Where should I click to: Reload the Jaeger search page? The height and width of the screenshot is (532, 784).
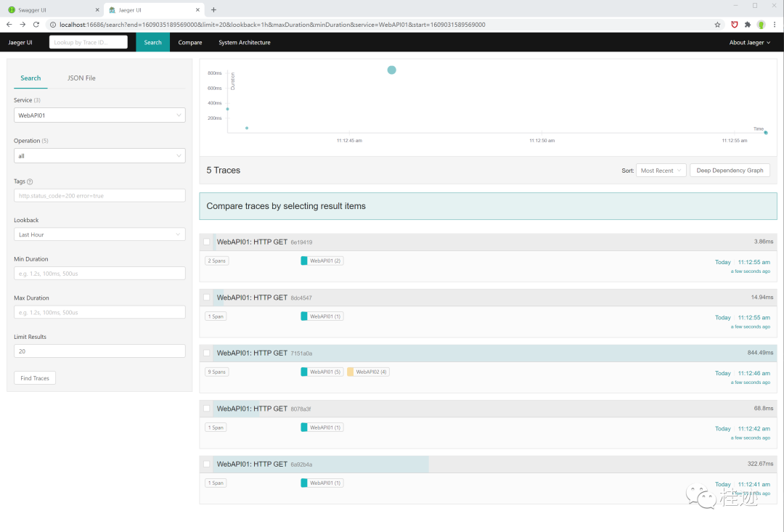(x=36, y=25)
